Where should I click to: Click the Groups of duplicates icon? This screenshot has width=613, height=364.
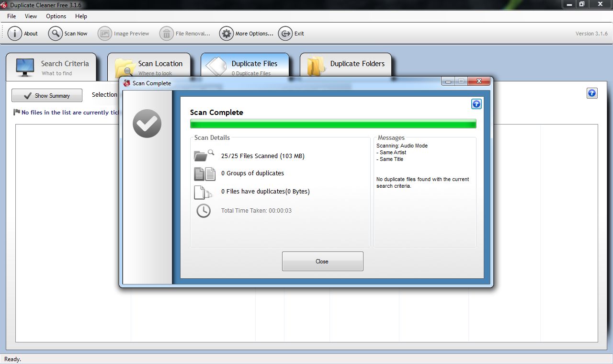[204, 173]
